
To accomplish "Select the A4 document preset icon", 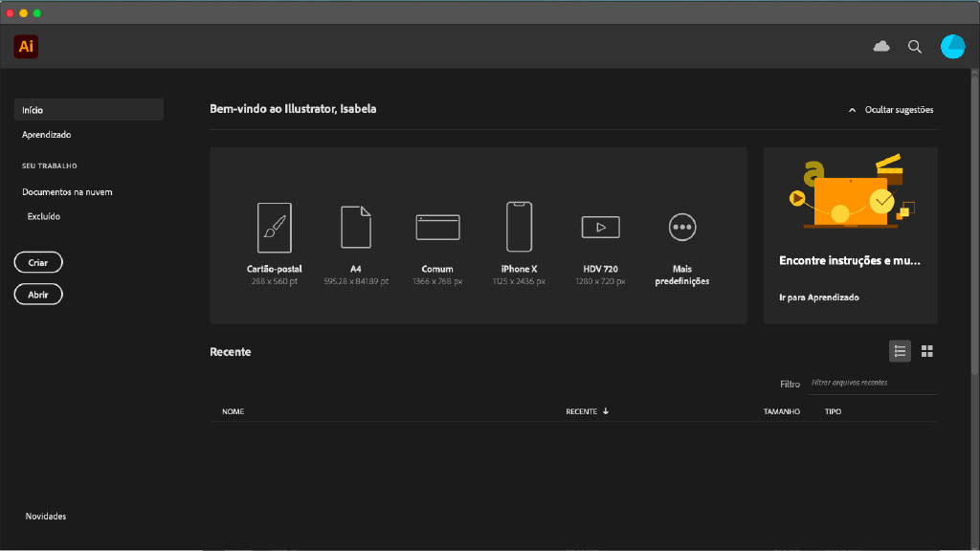I will click(x=356, y=228).
